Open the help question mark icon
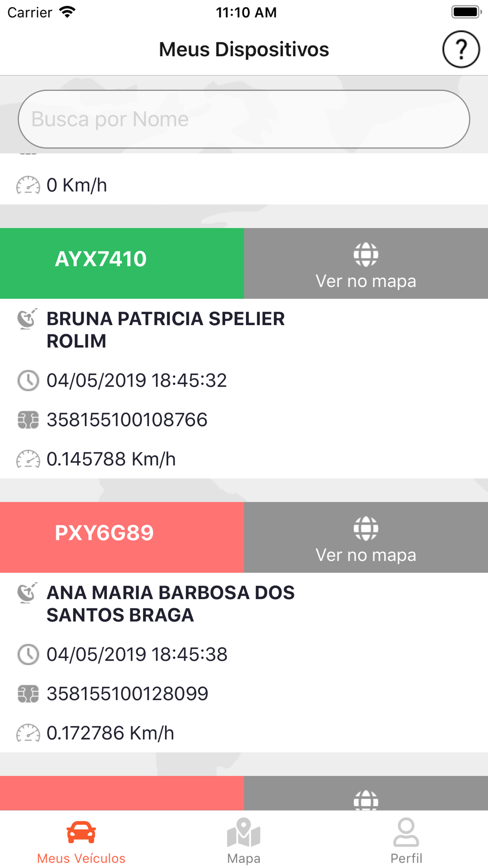This screenshot has height=868, width=488. [461, 49]
